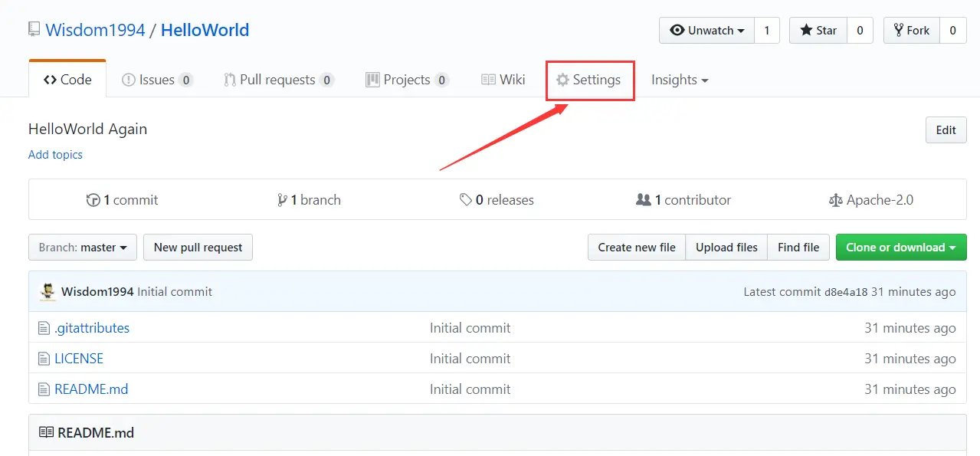This screenshot has height=456, width=980.
Task: Click the file icon beside .gitattributes
Action: (44, 328)
